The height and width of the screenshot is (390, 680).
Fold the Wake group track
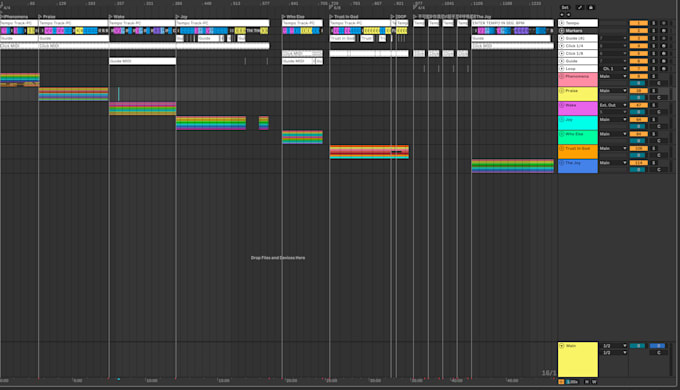(x=562, y=105)
